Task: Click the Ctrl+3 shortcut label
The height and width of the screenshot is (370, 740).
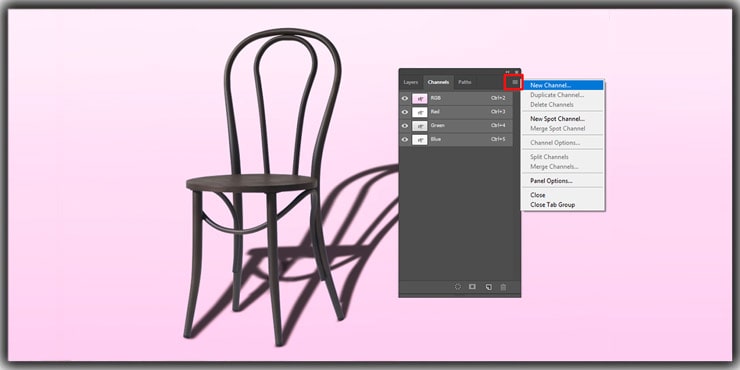Action: pos(498,112)
